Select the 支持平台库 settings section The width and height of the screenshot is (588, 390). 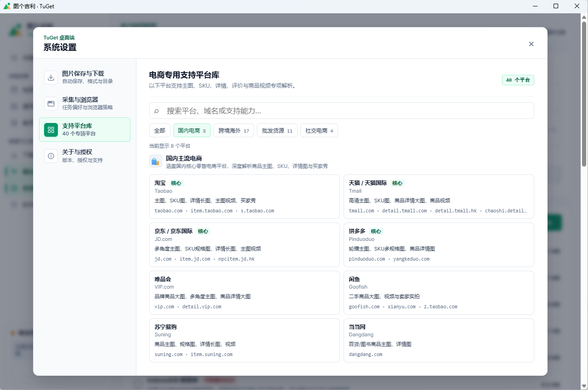pyautogui.click(x=85, y=129)
